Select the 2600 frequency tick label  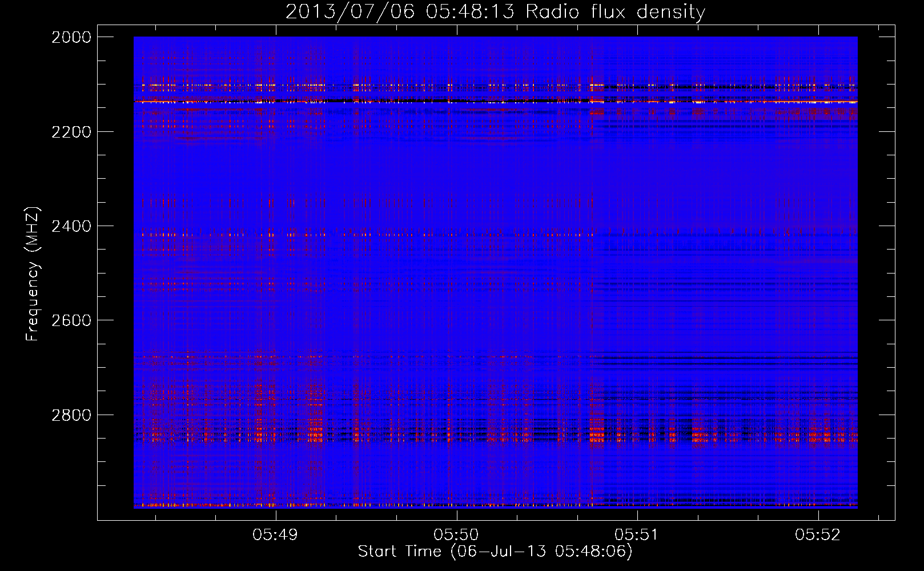tap(71, 320)
